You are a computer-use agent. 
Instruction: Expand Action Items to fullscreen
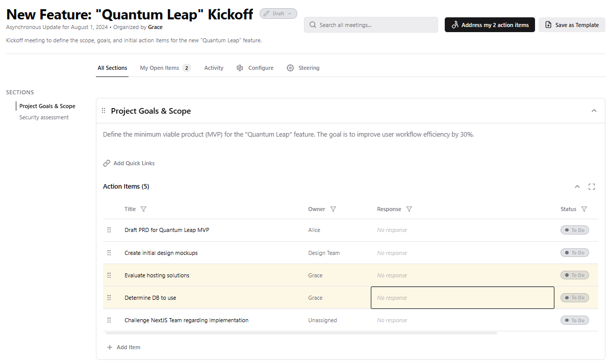click(x=591, y=187)
